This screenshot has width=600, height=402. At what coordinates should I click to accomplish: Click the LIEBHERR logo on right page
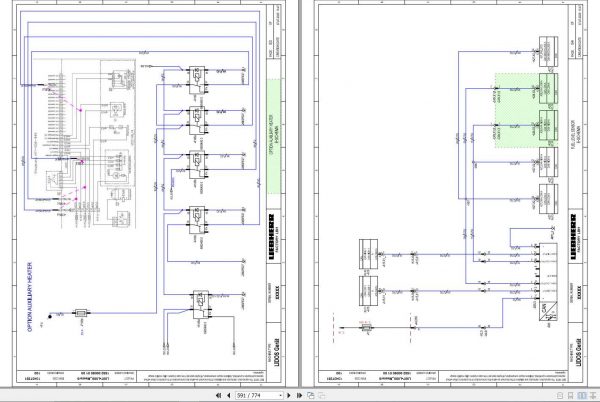pos(573,236)
